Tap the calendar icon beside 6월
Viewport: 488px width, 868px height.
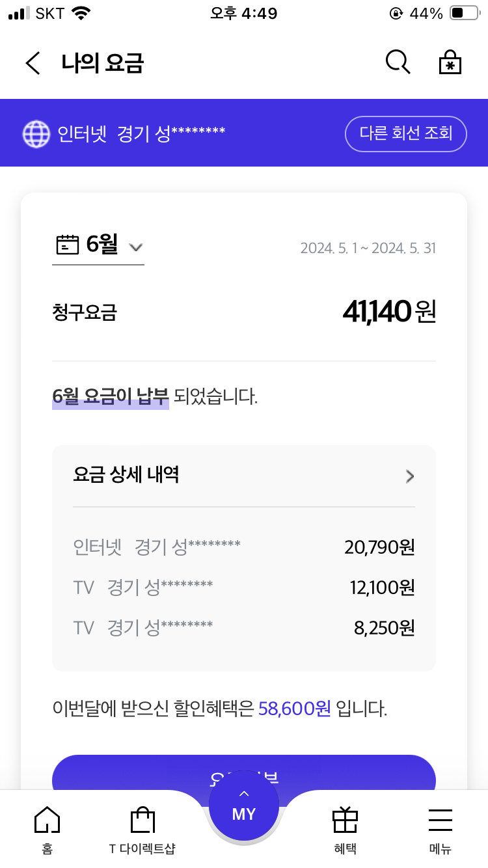click(67, 245)
